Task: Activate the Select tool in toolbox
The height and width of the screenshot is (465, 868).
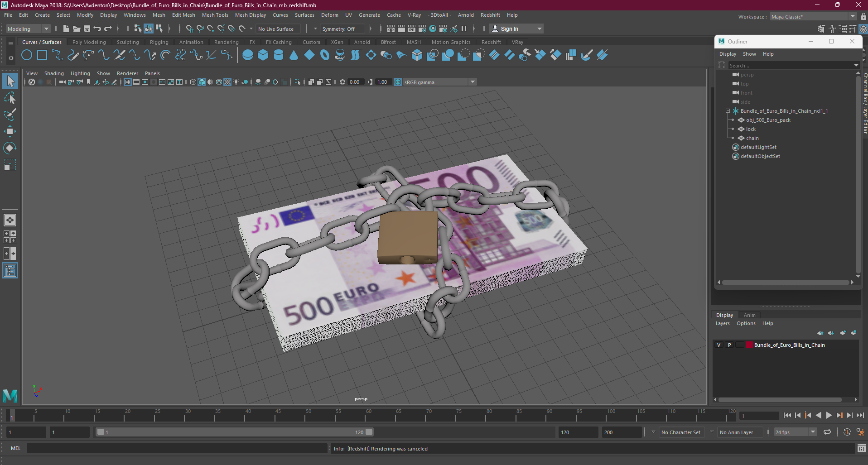Action: (10, 81)
